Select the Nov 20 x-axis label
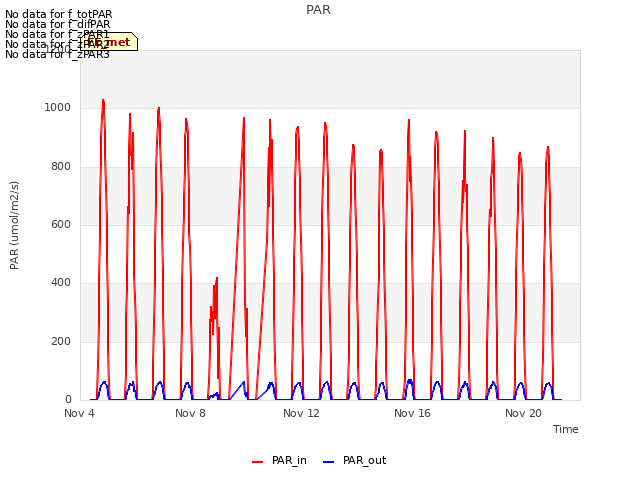The height and width of the screenshot is (480, 640). pos(523,413)
